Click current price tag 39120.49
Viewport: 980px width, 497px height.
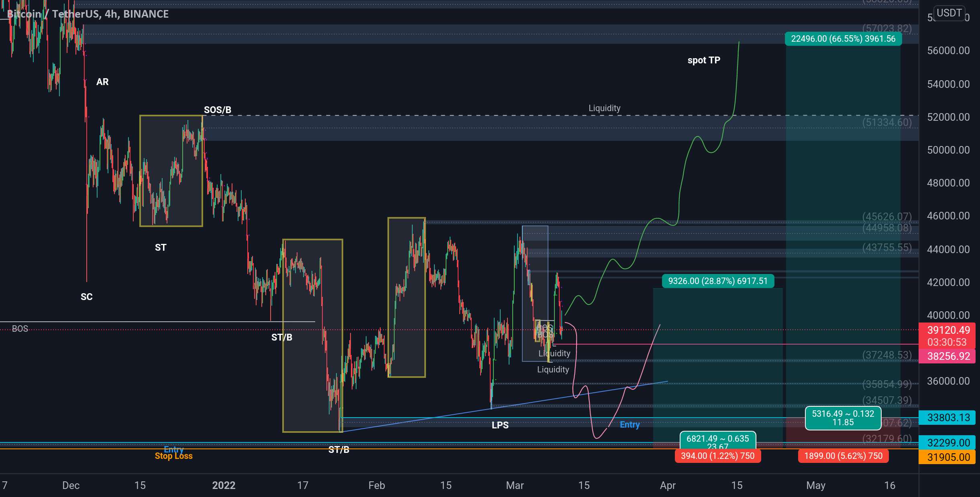[947, 336]
